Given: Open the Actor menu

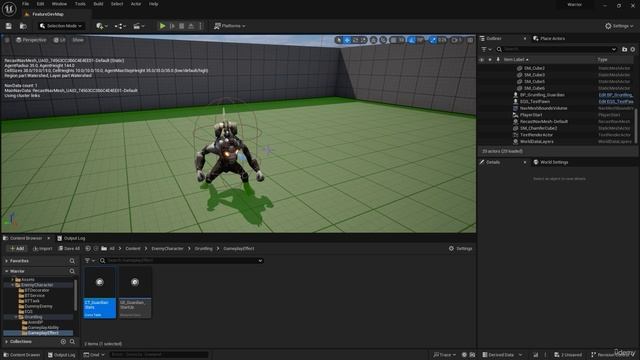Looking at the screenshot, I should pyautogui.click(x=136, y=4).
